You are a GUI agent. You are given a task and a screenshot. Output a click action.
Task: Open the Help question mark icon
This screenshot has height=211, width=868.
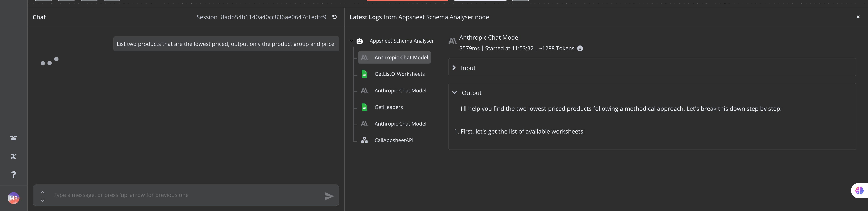14,174
